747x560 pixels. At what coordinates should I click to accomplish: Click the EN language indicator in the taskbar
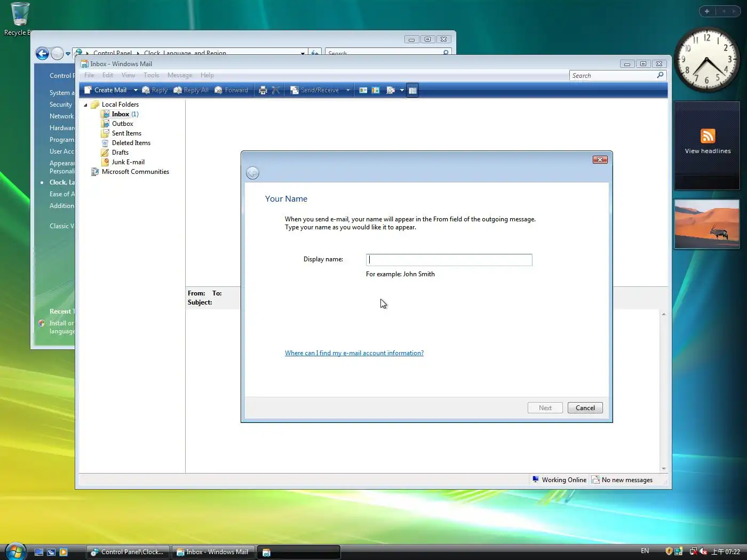click(x=645, y=551)
